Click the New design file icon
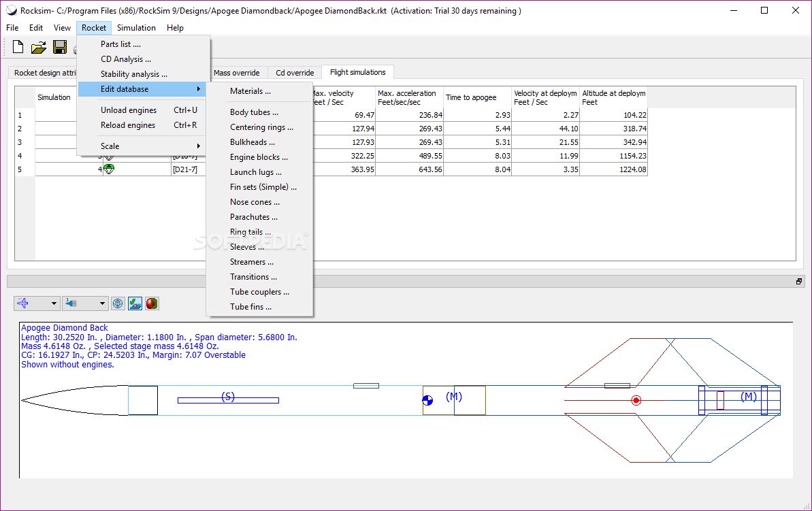812x511 pixels. pos(18,47)
